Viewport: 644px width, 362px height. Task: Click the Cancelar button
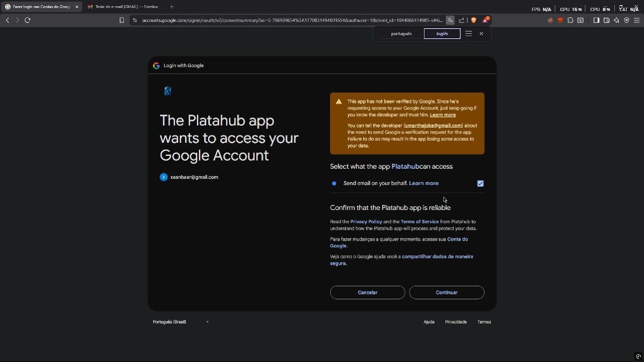point(367,293)
